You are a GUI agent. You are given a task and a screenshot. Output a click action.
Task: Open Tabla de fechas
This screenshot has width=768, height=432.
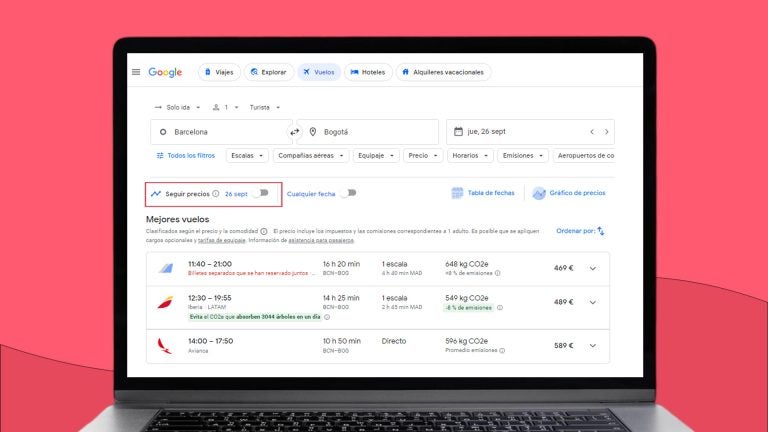[x=483, y=193]
